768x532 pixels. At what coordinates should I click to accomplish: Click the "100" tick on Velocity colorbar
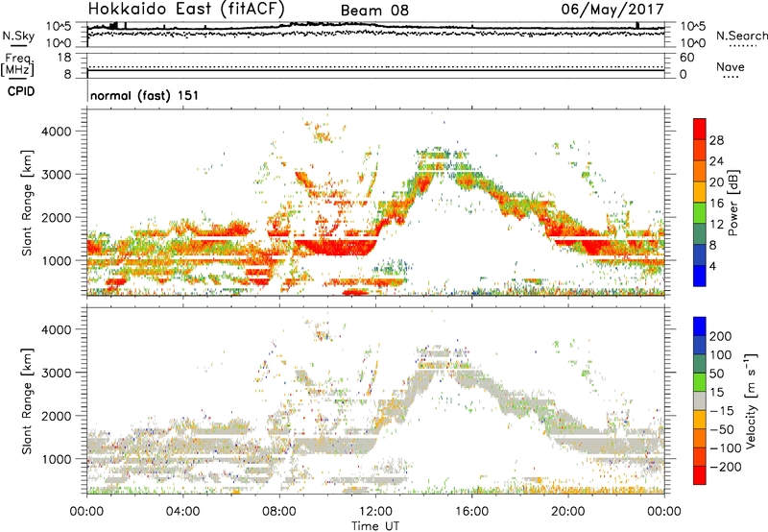(x=721, y=355)
